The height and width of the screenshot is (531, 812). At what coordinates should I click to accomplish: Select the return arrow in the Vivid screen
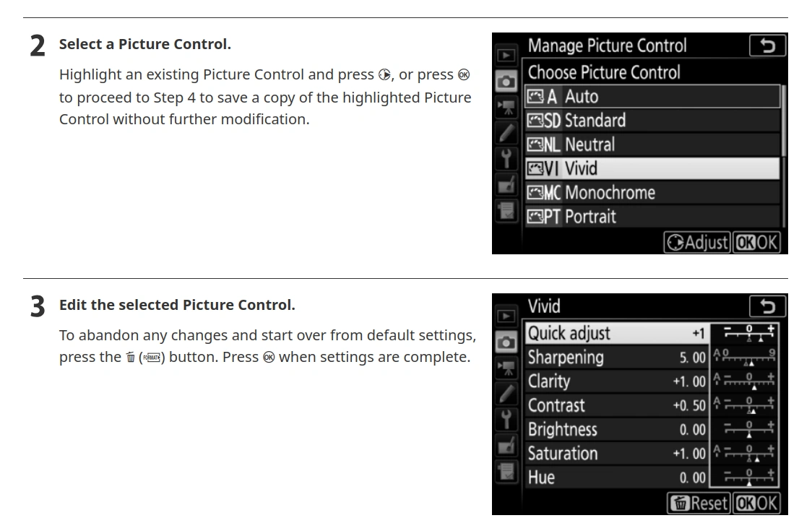point(767,306)
